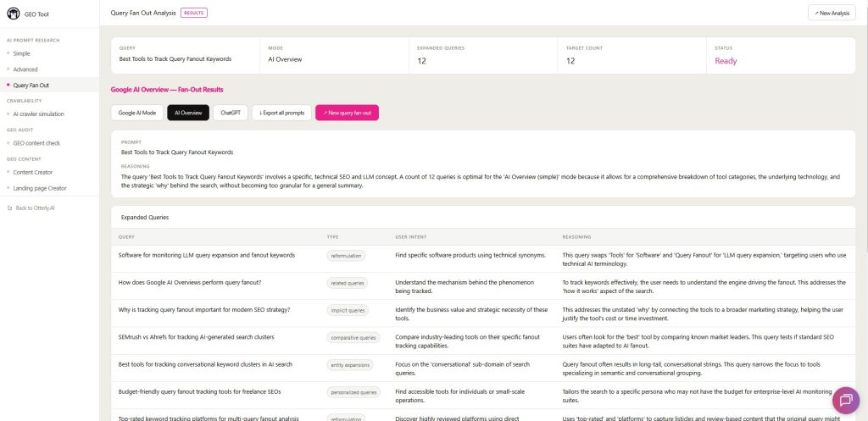Image resolution: width=868 pixels, height=421 pixels.
Task: Click the 'personalized queries' type tag
Action: coord(353,392)
